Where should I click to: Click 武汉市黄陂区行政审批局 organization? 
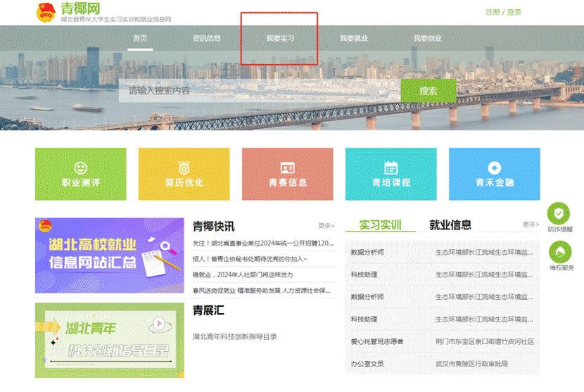coord(471,364)
